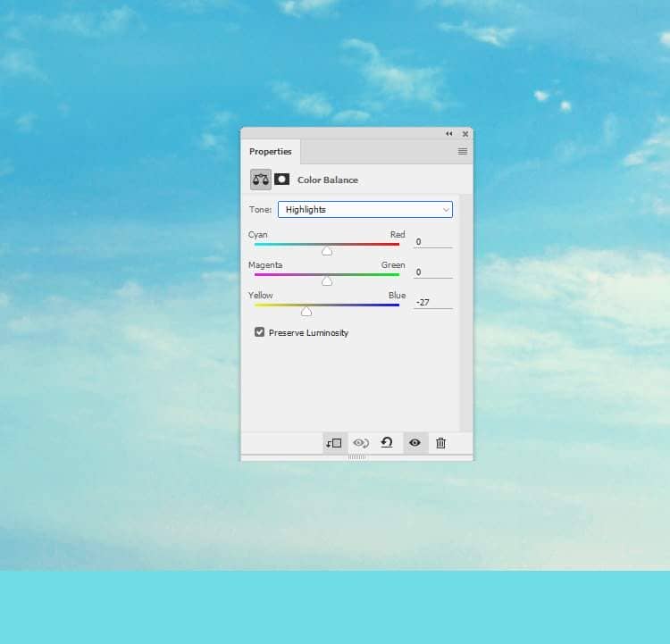The image size is (670, 644).
Task: Click the Yellow-Blue slider handle
Action: (x=306, y=312)
